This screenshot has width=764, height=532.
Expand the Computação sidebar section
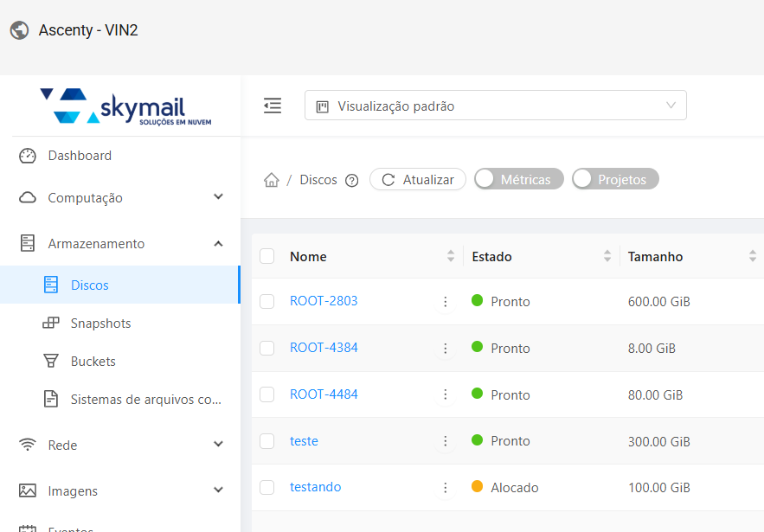click(120, 198)
